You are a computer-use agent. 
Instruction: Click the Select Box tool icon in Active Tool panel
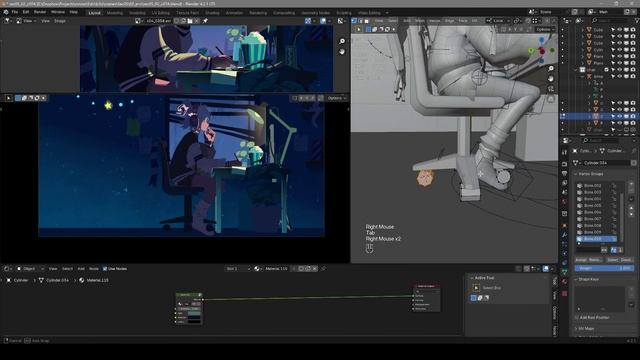(476, 288)
